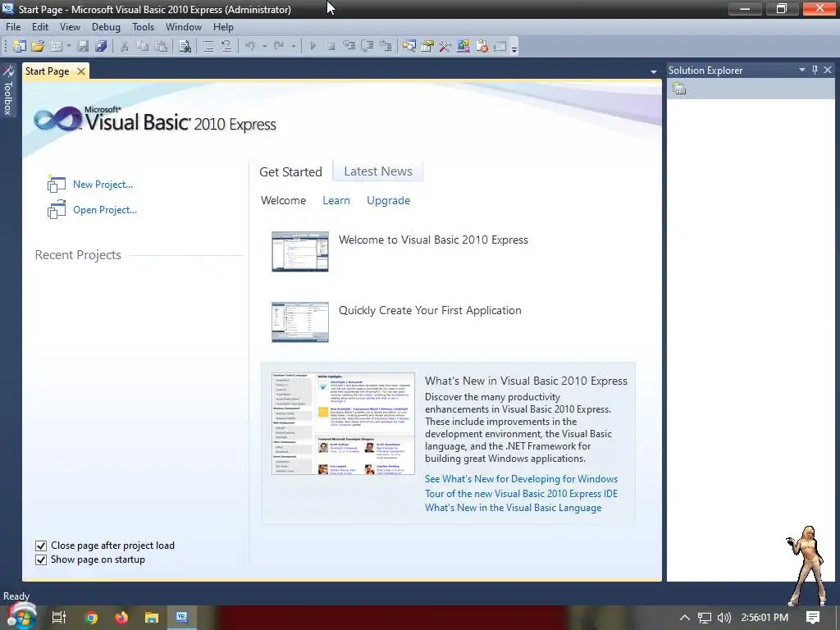840x630 pixels.
Task: Open the Toolbar Options overflow arrow
Action: tap(514, 48)
